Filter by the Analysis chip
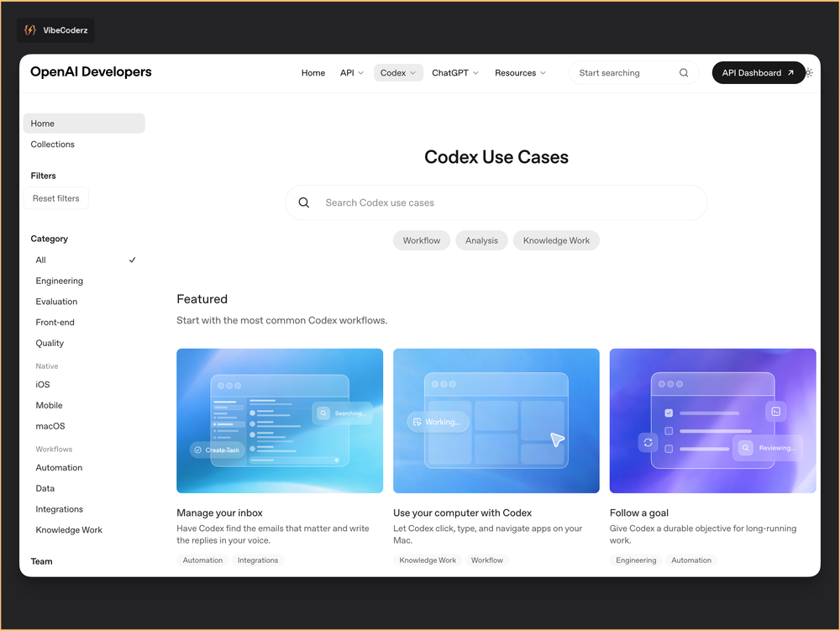Screen dimensions: 840x631 [x=481, y=240]
